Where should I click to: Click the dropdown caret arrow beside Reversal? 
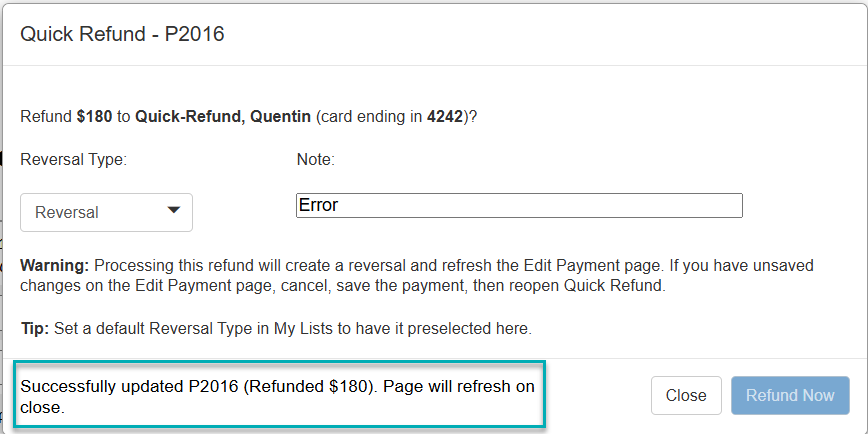(x=173, y=210)
